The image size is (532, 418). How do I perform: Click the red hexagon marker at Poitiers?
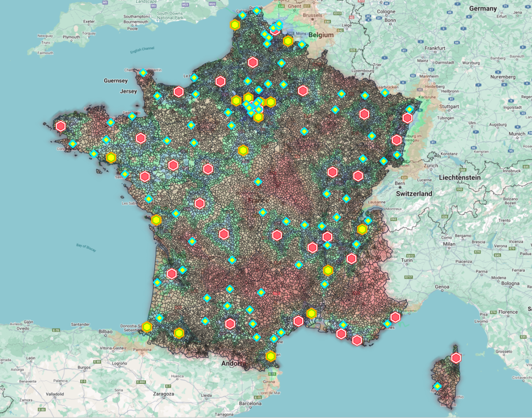click(x=199, y=203)
